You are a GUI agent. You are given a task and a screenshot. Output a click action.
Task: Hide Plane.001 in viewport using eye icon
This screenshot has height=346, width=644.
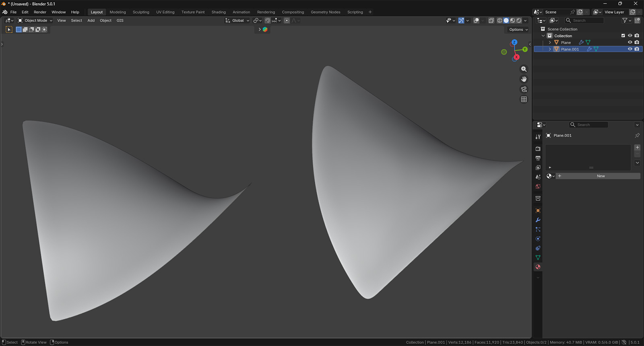pos(630,49)
